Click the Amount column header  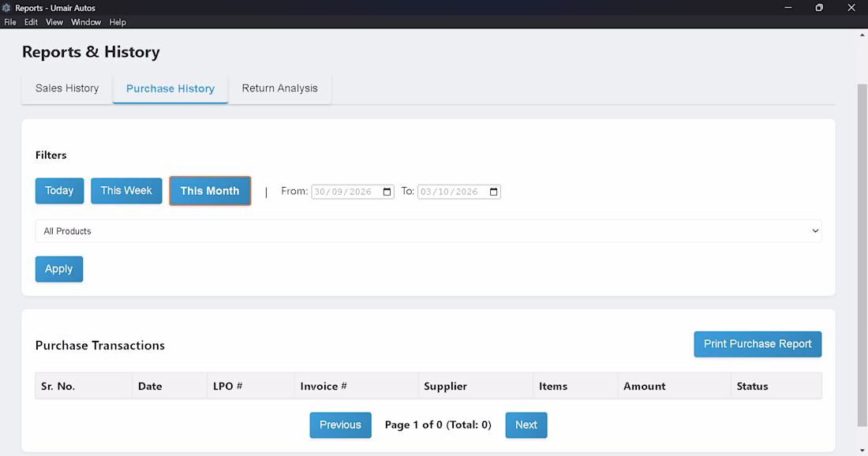[x=674, y=387]
